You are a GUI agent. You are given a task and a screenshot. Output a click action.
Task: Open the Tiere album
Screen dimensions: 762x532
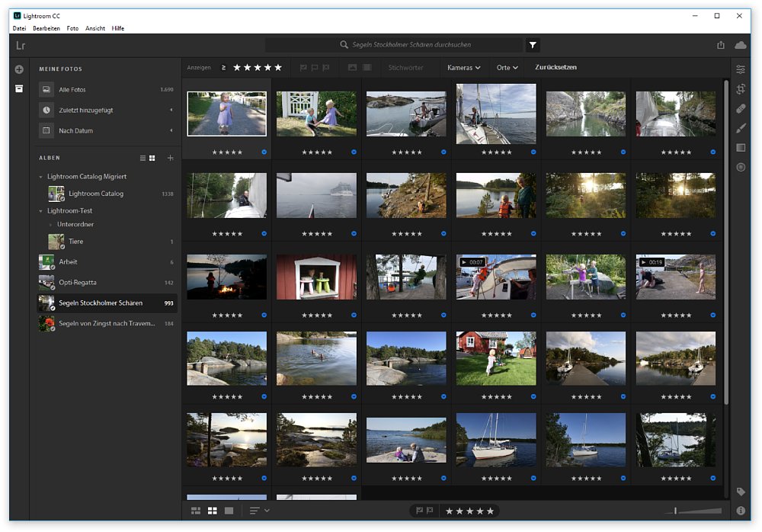tap(110, 241)
